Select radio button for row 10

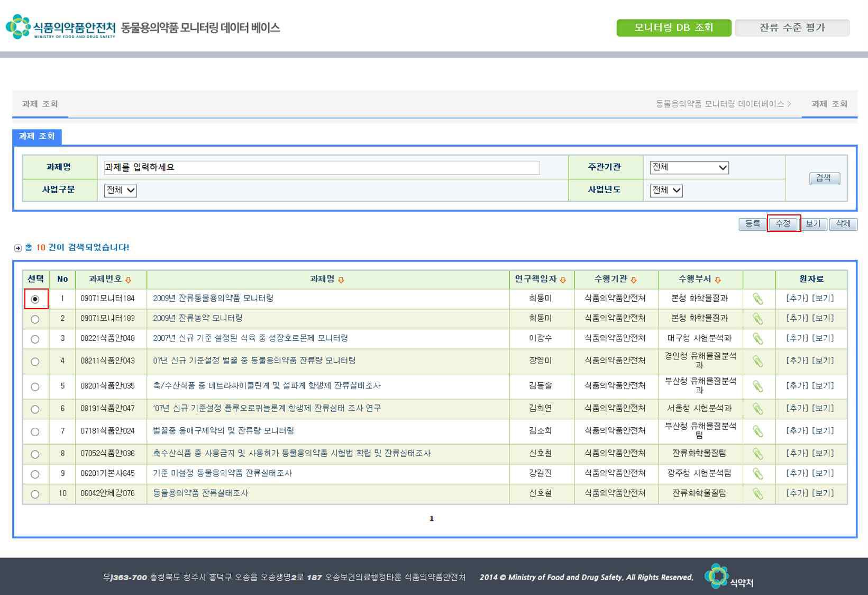pyautogui.click(x=35, y=494)
